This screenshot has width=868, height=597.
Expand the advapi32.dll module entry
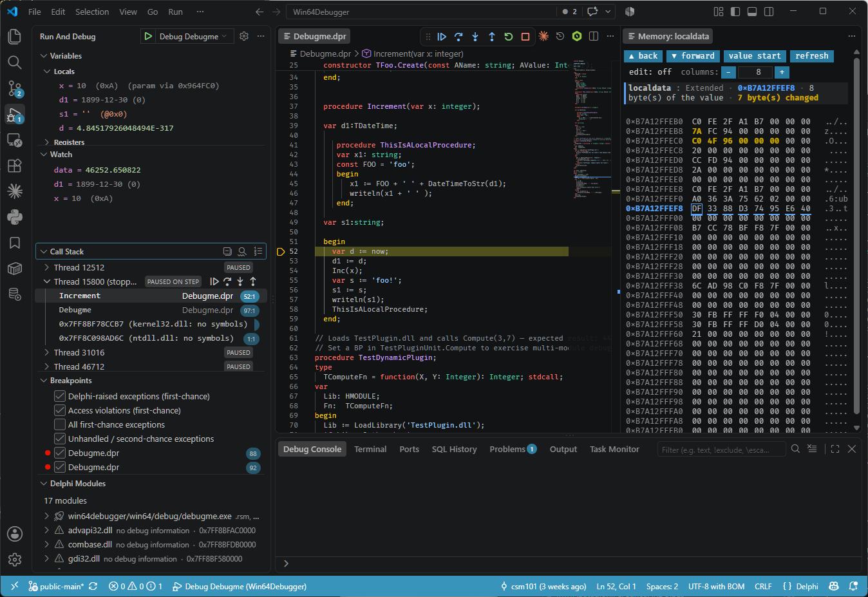[x=47, y=530]
